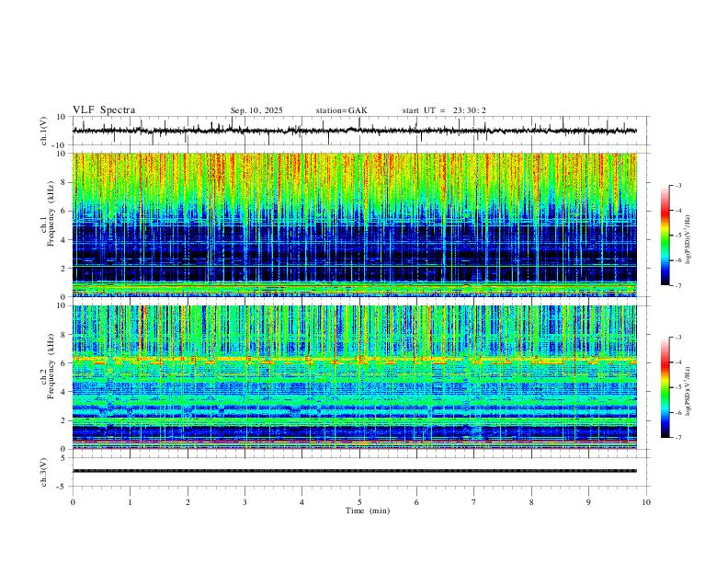Click the "-7" label on the ch.1 color scale
Screen dimensions: 728x563
pos(677,285)
